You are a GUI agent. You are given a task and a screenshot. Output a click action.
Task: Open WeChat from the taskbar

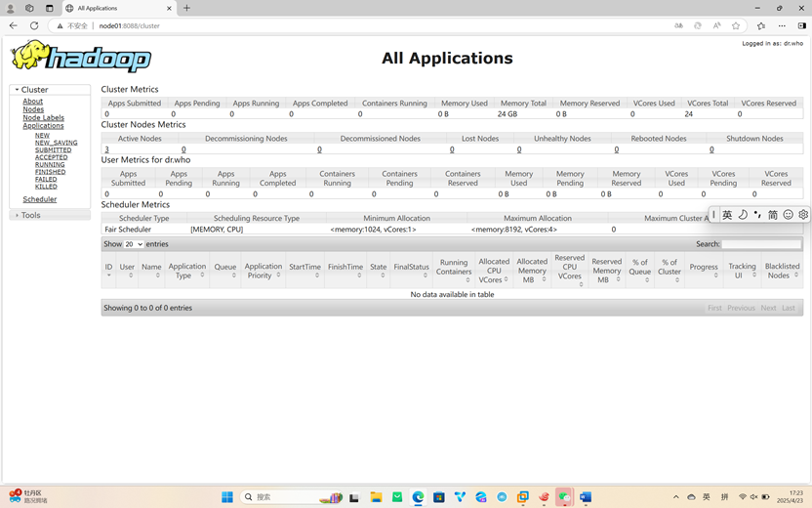(x=564, y=497)
